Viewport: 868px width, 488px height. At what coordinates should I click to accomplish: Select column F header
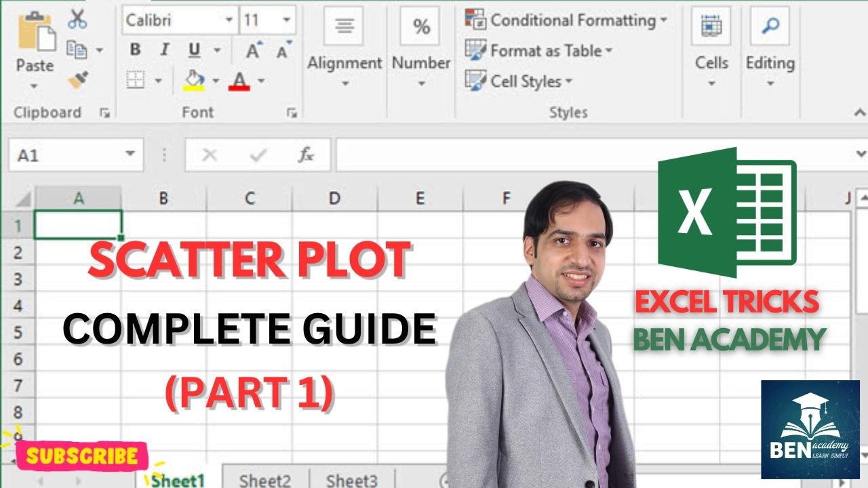[x=506, y=199]
